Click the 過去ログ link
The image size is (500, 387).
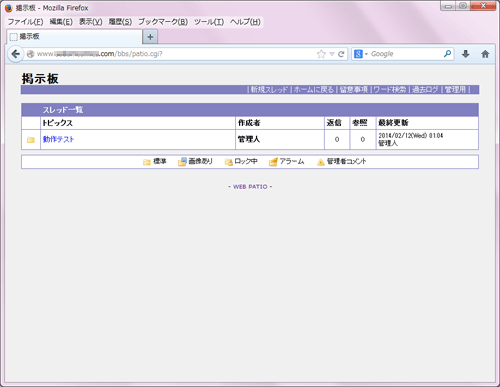(x=425, y=90)
